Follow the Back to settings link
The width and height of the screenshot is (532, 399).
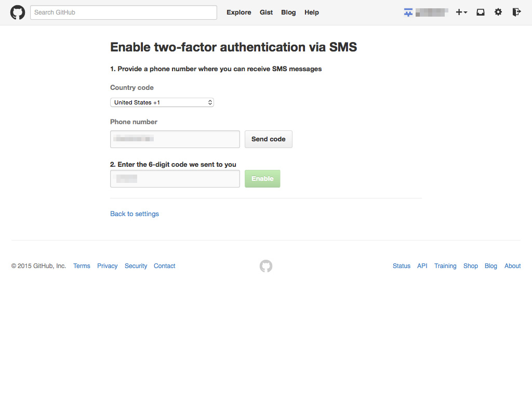pos(134,214)
